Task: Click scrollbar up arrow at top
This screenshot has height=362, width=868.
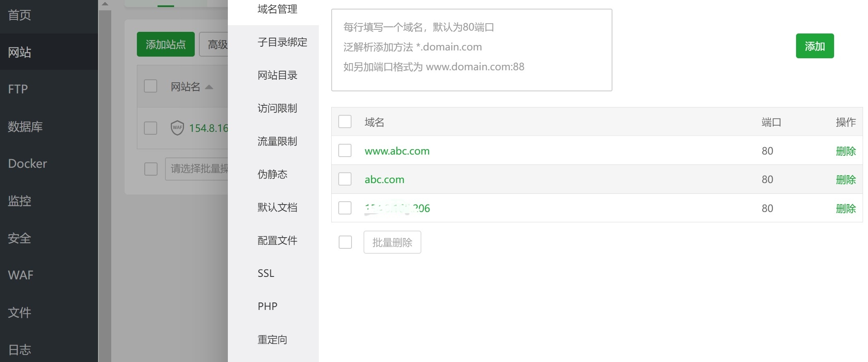Action: (x=105, y=4)
